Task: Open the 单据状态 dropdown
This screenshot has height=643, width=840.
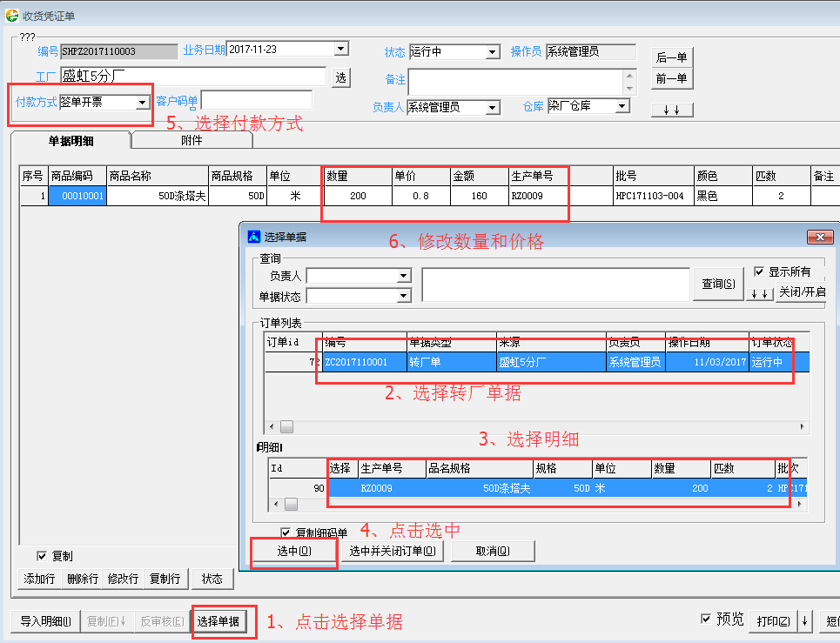Action: pyautogui.click(x=404, y=296)
